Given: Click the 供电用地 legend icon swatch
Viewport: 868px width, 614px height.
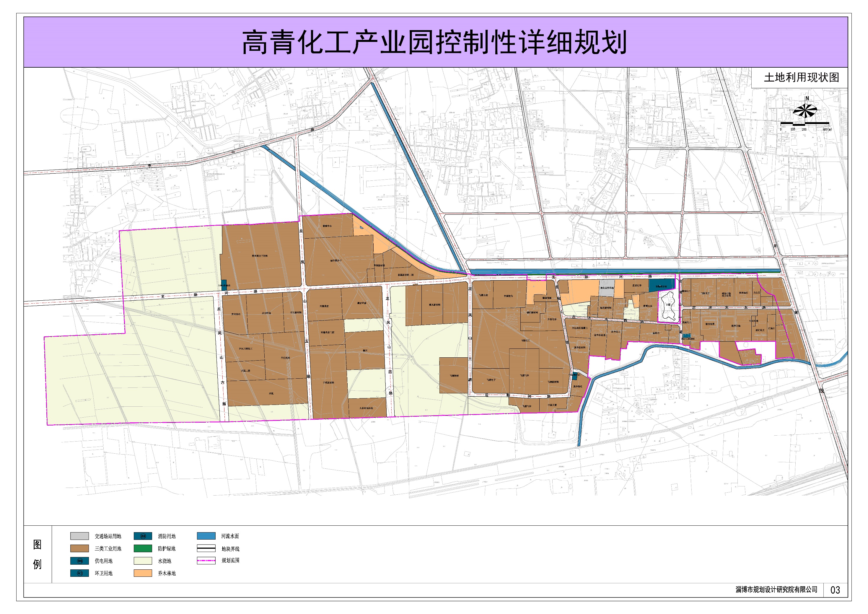Looking at the screenshot, I should pyautogui.click(x=79, y=561).
